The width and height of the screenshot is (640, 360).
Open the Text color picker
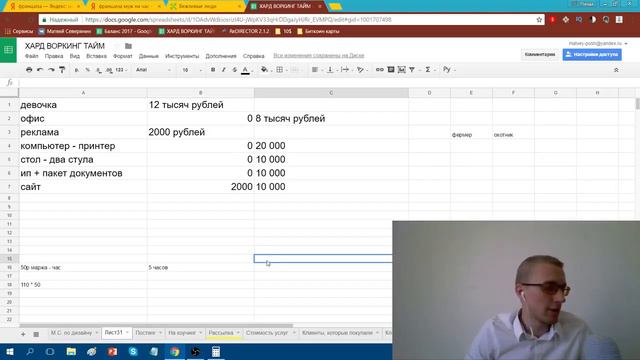(245, 70)
